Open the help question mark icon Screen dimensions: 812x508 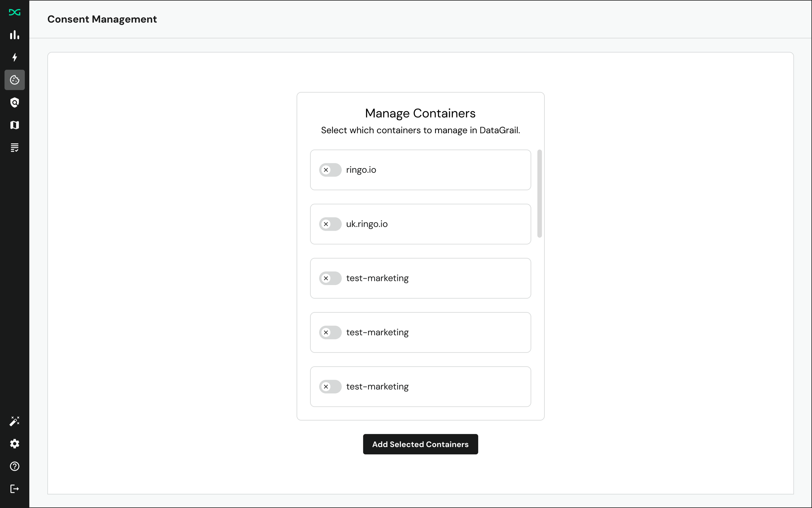tap(14, 466)
